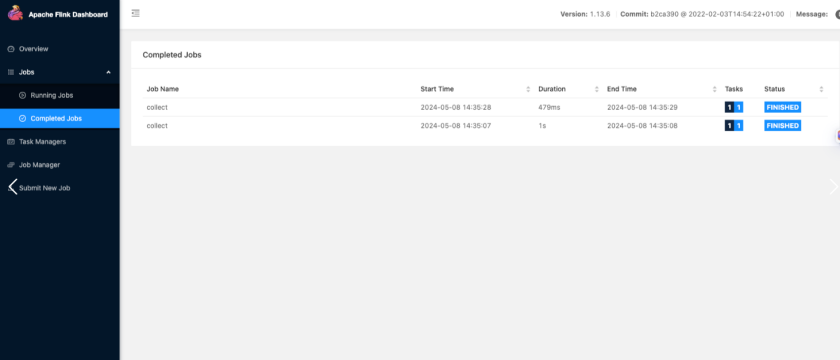Collapse the Jobs submenu arrow
The height and width of the screenshot is (360, 840).
(108, 72)
